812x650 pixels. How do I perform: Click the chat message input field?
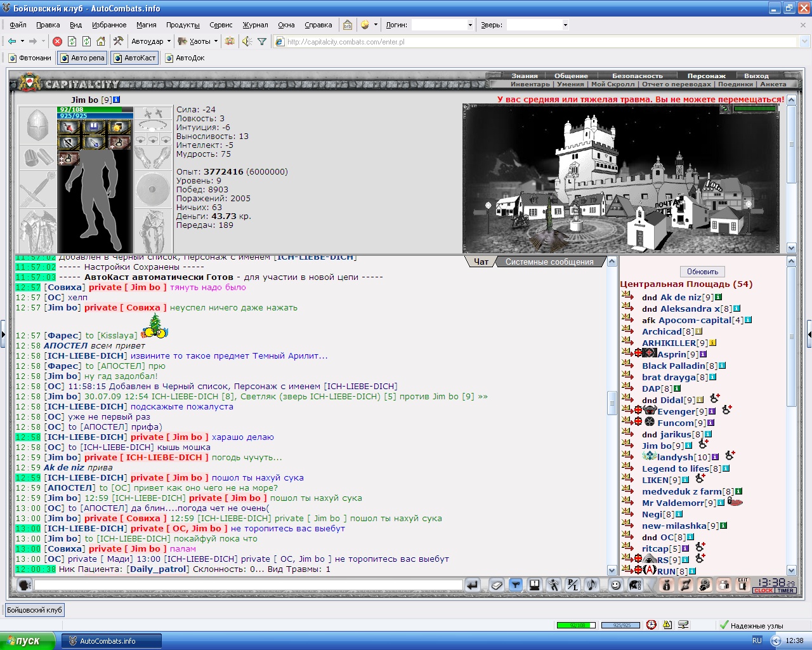coord(249,585)
